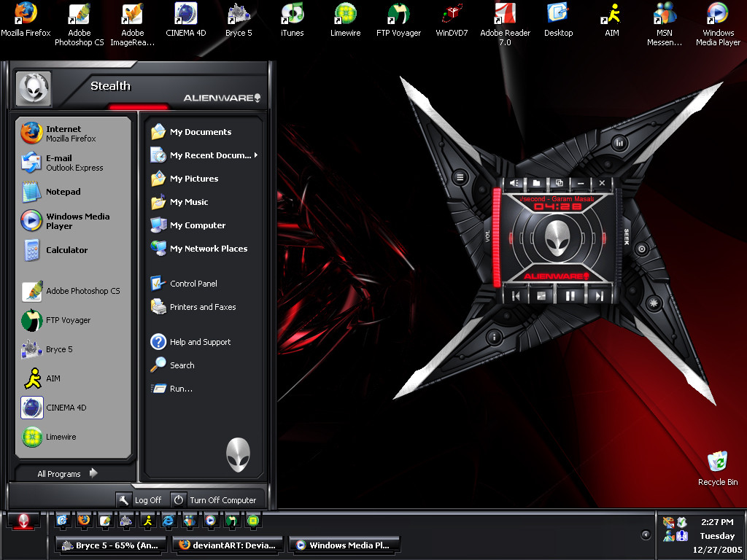The height and width of the screenshot is (560, 747).
Task: Open Adobe ImageReady desktop shortcut
Action: tap(133, 24)
